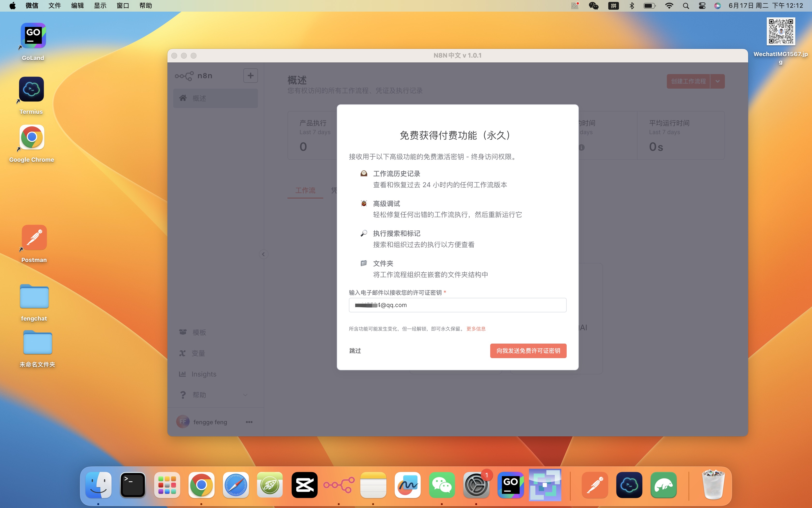Open the 变量 variables sidebar item
Viewport: 812px width, 508px height.
point(216,353)
